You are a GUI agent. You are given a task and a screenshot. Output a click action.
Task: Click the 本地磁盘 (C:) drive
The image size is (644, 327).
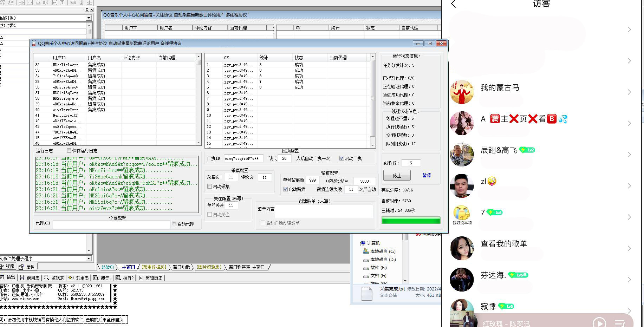pyautogui.click(x=379, y=251)
